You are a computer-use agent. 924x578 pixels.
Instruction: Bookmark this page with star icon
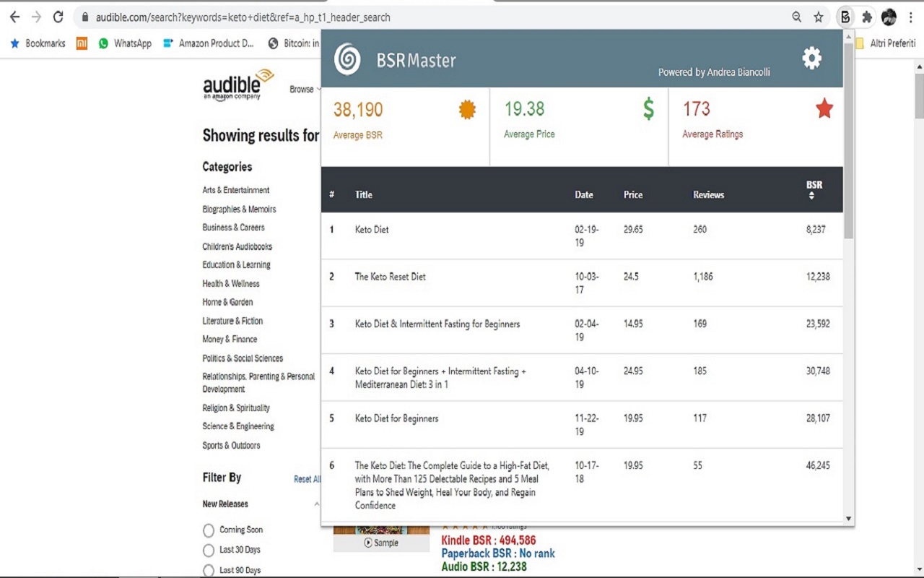click(819, 17)
